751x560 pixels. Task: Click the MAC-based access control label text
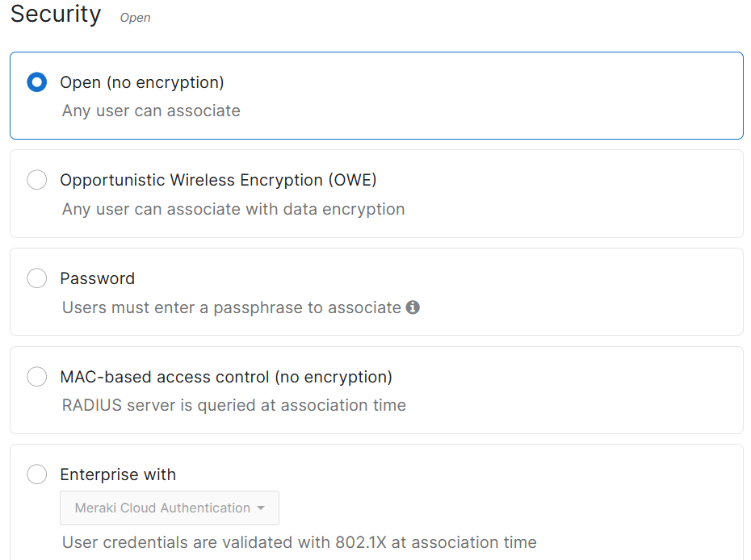coord(226,377)
